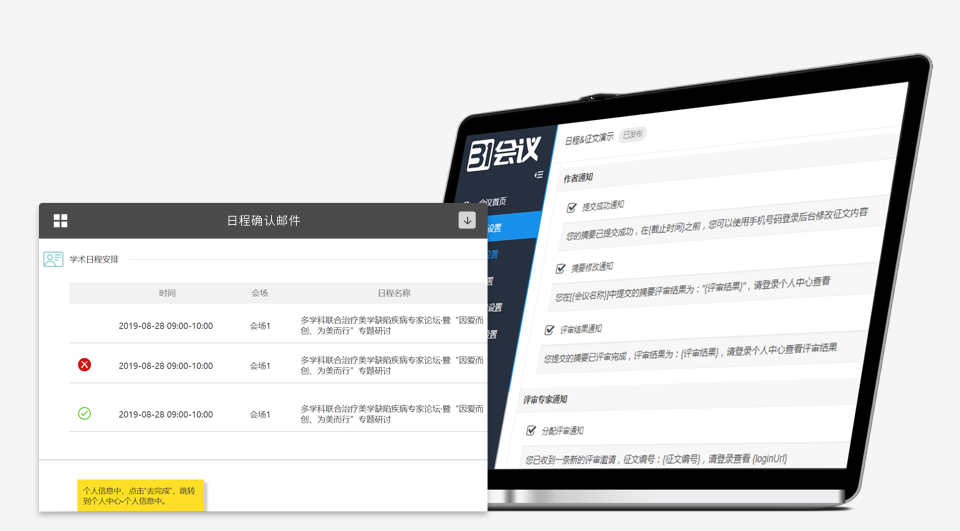Screen dimensions: 960x531
Task: Click the schedule name text in the red X row
Action: 392,366
